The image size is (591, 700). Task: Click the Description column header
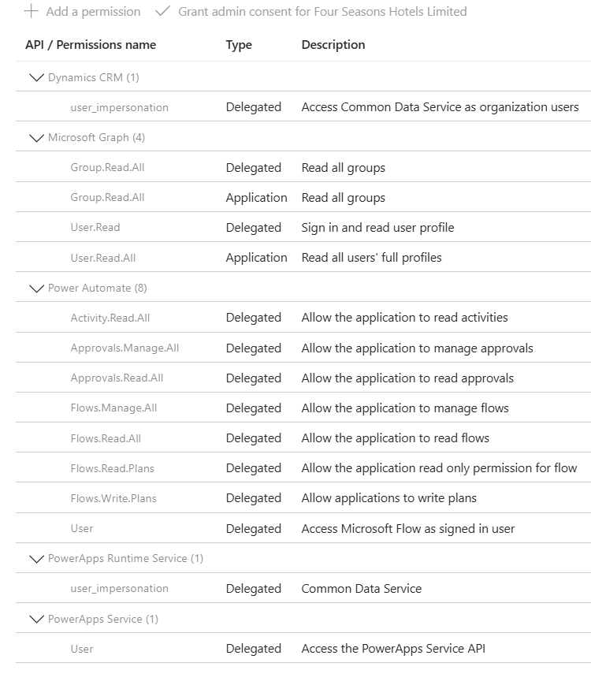tap(333, 45)
